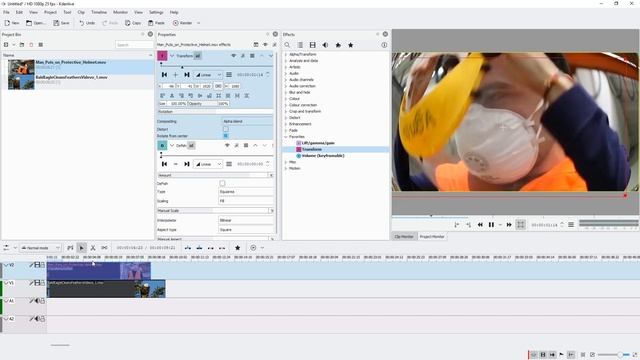Show audio effects only in Effects panel
The height and width of the screenshot is (360, 640).
click(325, 45)
